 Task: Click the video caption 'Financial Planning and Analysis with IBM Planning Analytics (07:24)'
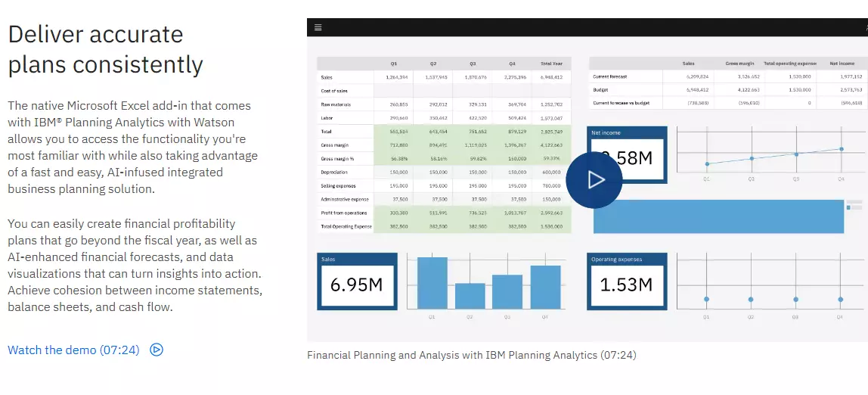click(x=472, y=355)
